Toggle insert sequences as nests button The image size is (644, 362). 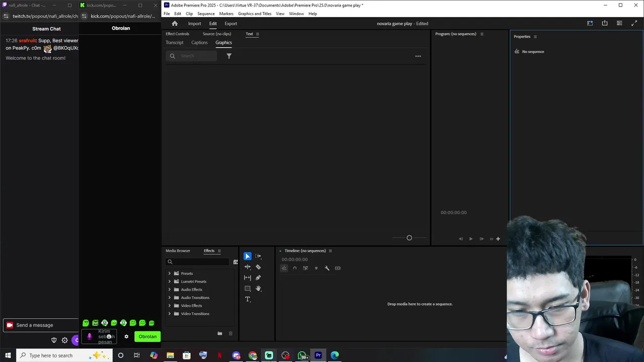click(x=284, y=268)
